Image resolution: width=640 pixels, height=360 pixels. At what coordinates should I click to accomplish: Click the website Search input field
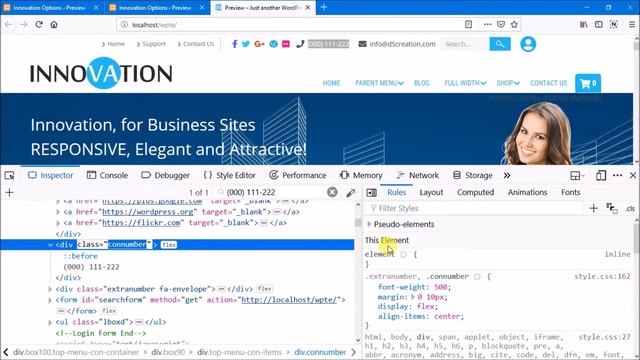pyautogui.click(x=465, y=44)
